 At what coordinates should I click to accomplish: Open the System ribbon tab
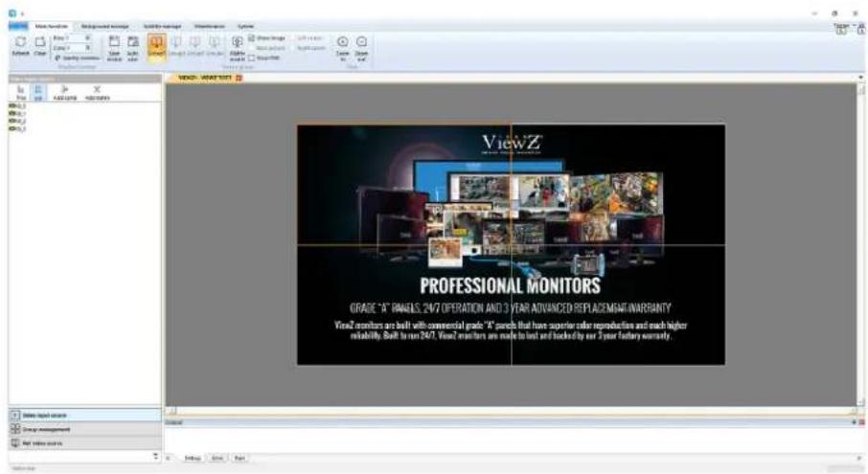coord(245,26)
